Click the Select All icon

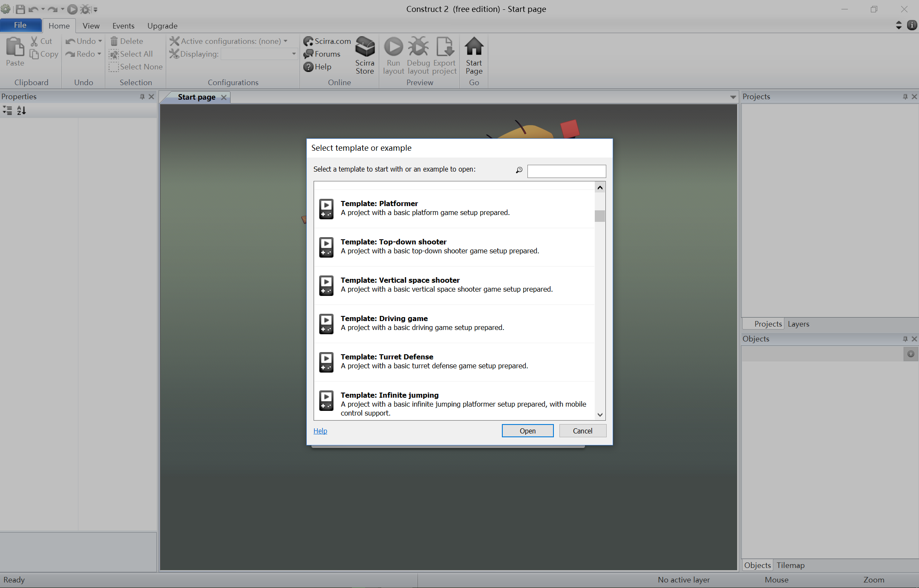114,54
